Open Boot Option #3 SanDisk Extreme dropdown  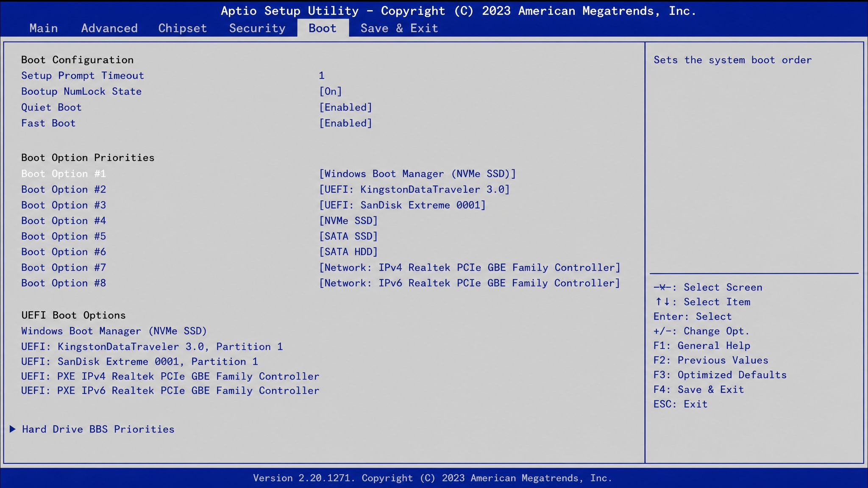pos(402,205)
